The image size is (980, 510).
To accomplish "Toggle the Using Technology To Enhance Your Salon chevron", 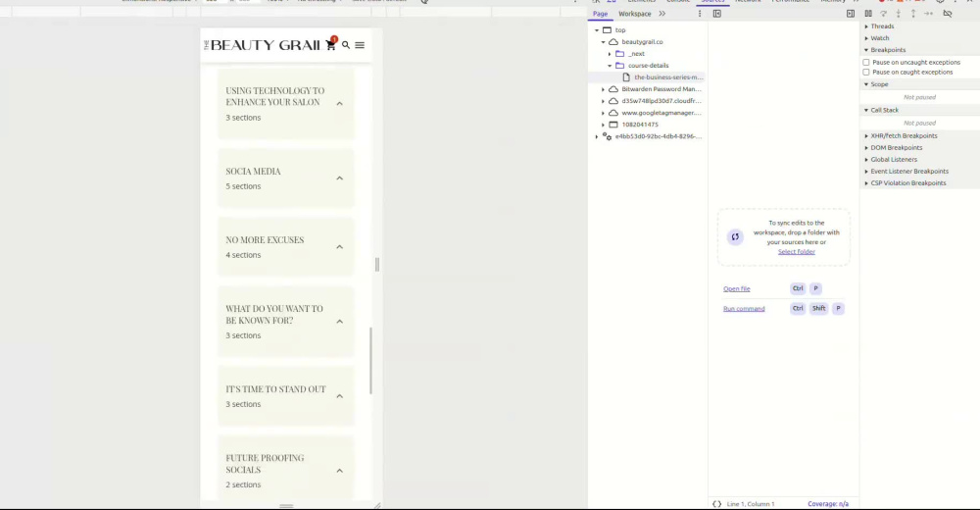I will pyautogui.click(x=340, y=103).
